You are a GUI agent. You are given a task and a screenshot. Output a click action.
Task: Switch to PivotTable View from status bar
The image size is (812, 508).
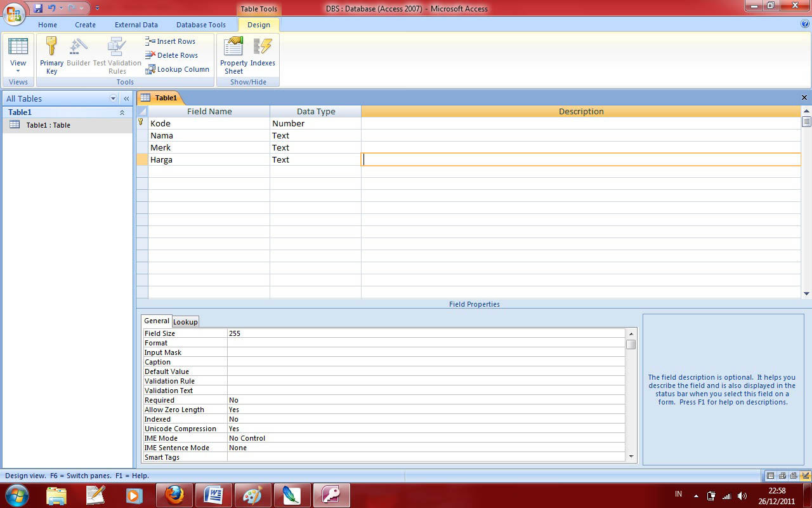click(x=782, y=476)
